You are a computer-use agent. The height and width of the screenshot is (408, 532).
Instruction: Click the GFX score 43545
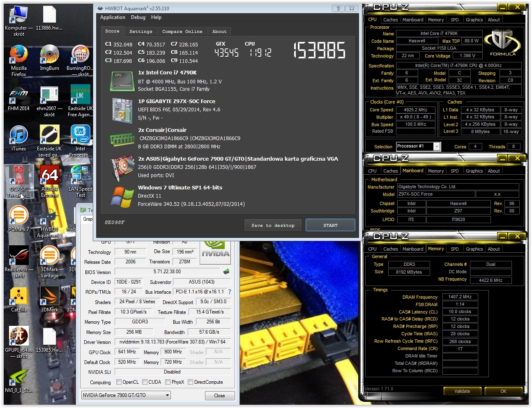click(x=226, y=53)
